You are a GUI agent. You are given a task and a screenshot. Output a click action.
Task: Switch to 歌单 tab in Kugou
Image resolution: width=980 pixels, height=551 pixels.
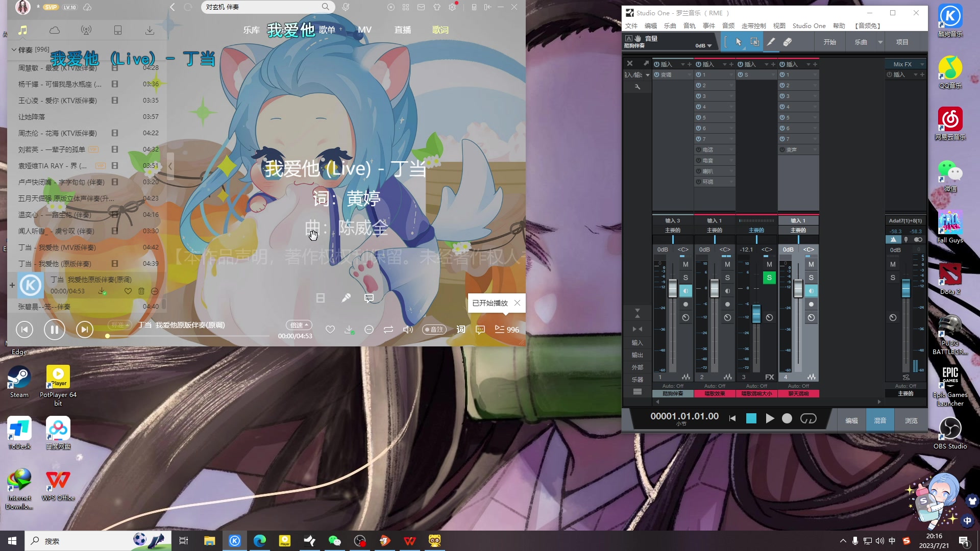tap(327, 30)
